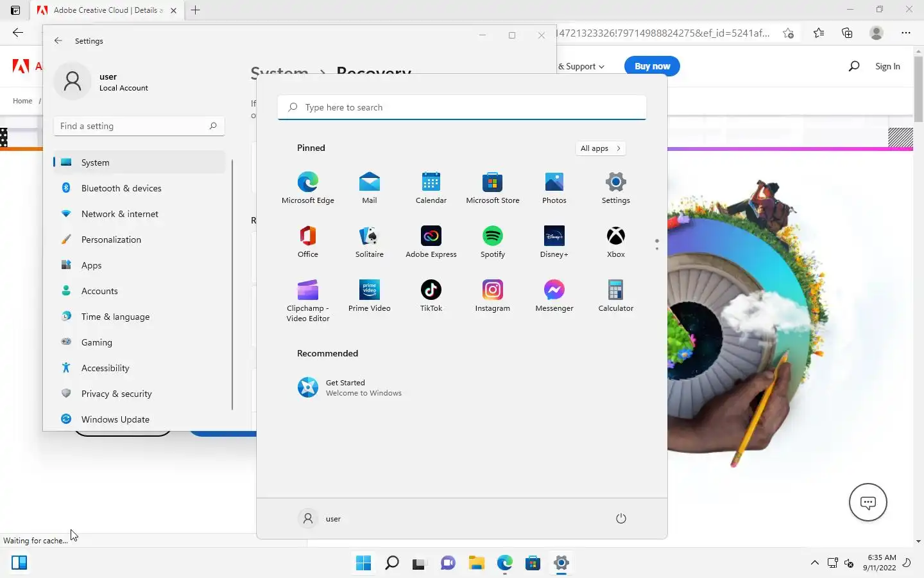Open Accounts settings category
Viewport: 924px width, 578px height.
pyautogui.click(x=139, y=291)
